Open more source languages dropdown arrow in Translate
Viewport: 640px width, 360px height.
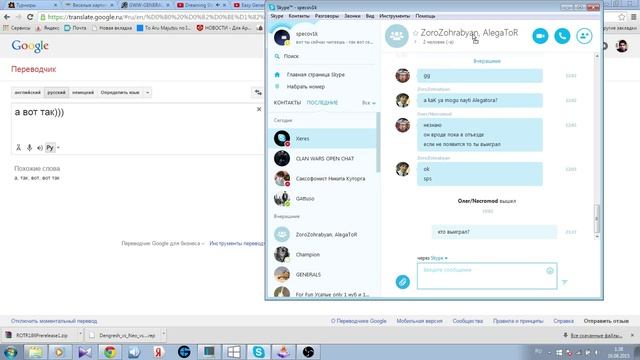[x=148, y=93]
